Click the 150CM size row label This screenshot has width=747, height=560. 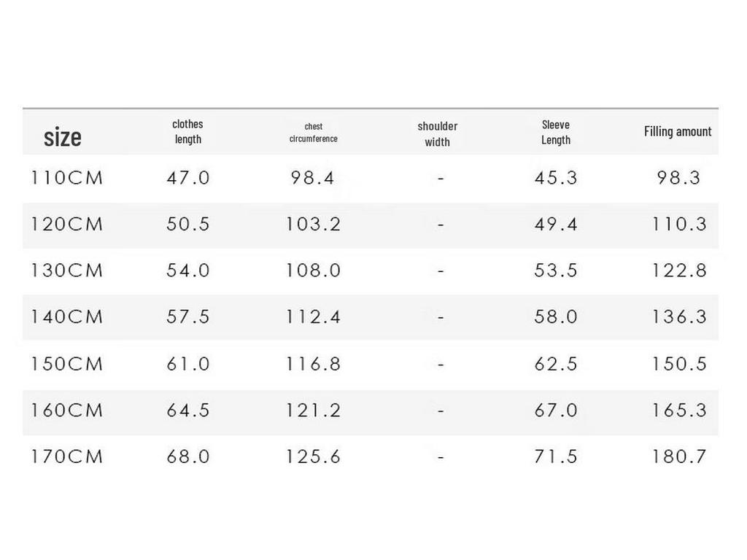click(66, 365)
